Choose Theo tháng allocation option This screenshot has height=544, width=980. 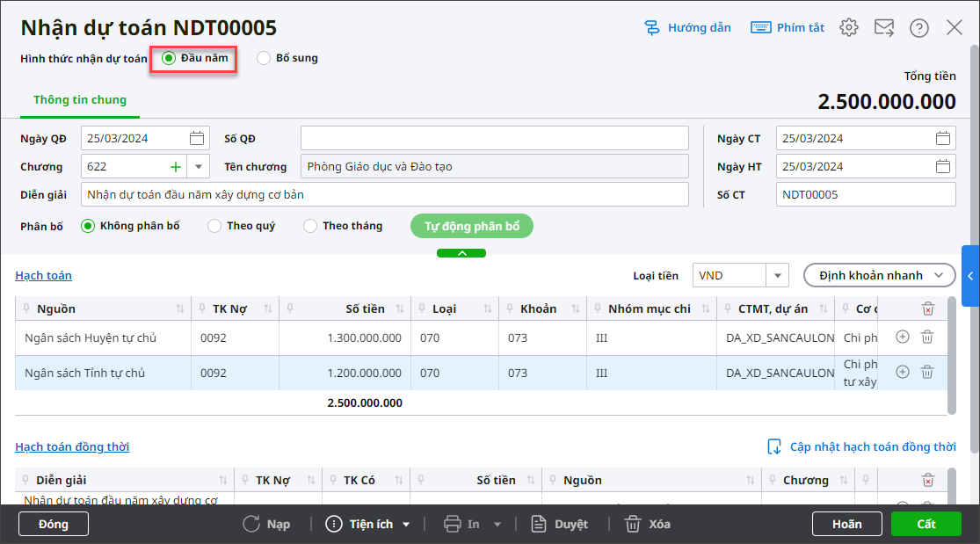[310, 226]
